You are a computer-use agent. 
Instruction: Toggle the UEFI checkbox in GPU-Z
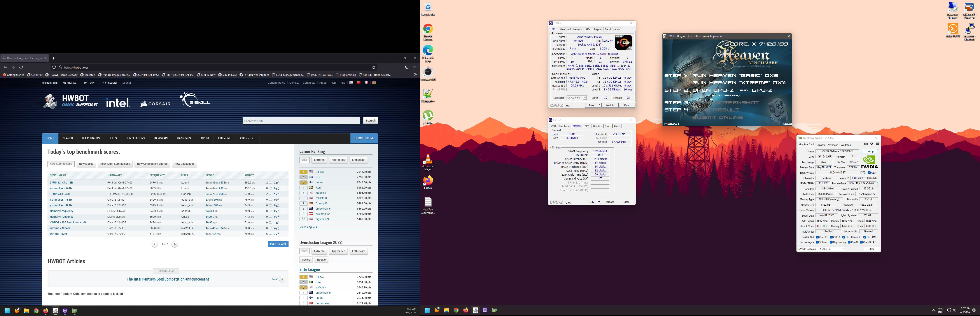point(869,173)
